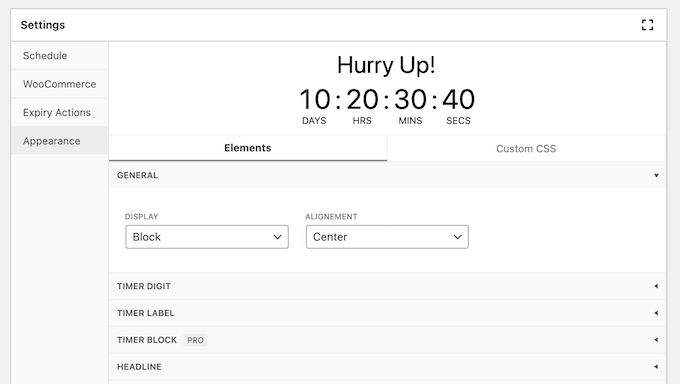Screen dimensions: 680x384
Task: Select the Appearance sidebar tab
Action: 59,141
